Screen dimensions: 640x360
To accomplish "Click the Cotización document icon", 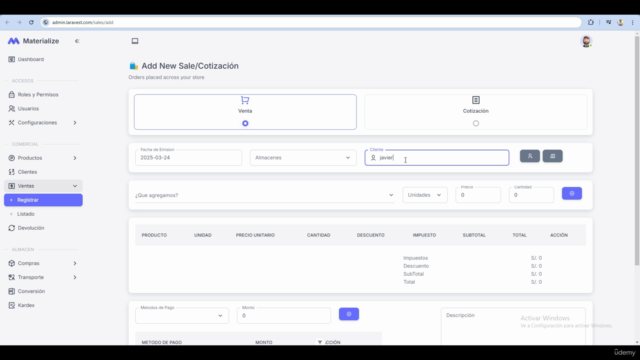I will click(476, 100).
